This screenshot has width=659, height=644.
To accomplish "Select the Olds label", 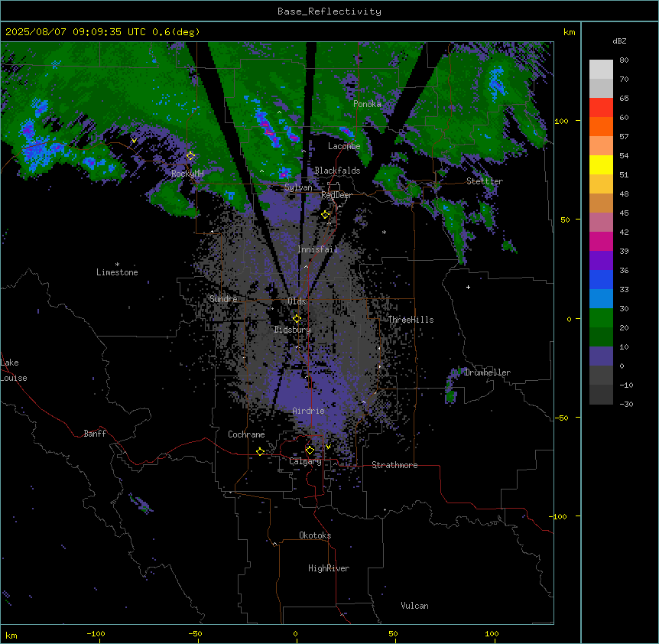I will pyautogui.click(x=297, y=301).
